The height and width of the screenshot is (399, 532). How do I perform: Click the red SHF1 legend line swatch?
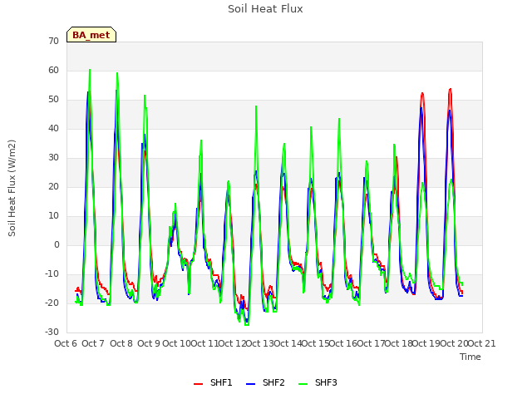tap(198, 384)
